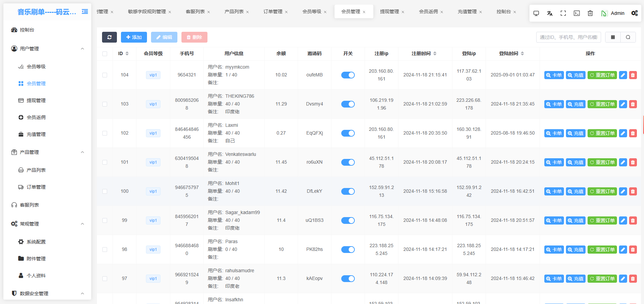644x304 pixels.
Task: Open 提现管理 in the sidebar menu
Action: click(36, 100)
